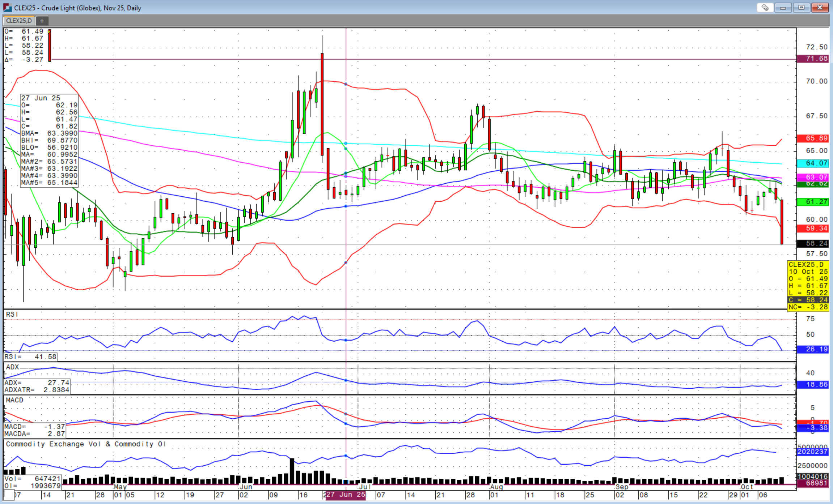Screen dimensions: 833x504
Task: Click the 27 Jun 25 cursor values box
Action: point(49,140)
